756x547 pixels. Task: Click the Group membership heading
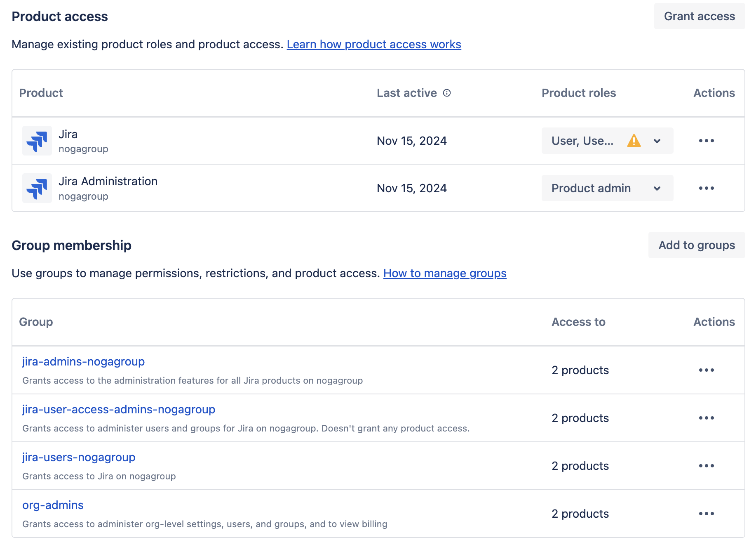click(x=71, y=245)
